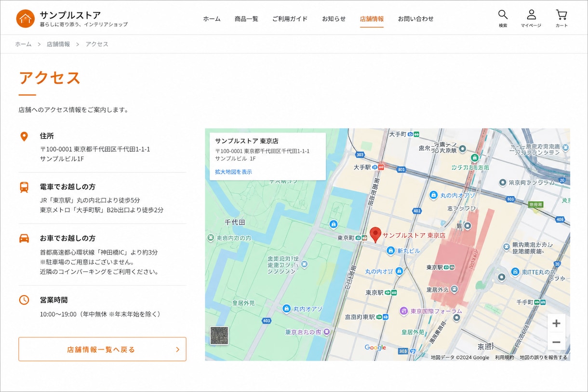Click the 千手町 station marker on map
588x392 pixels.
pyautogui.click(x=539, y=302)
